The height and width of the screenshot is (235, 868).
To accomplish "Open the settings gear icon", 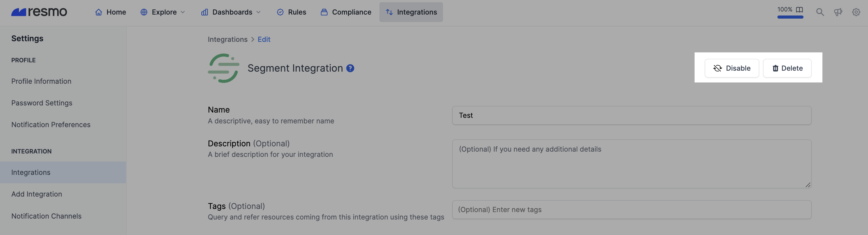I will click(856, 12).
